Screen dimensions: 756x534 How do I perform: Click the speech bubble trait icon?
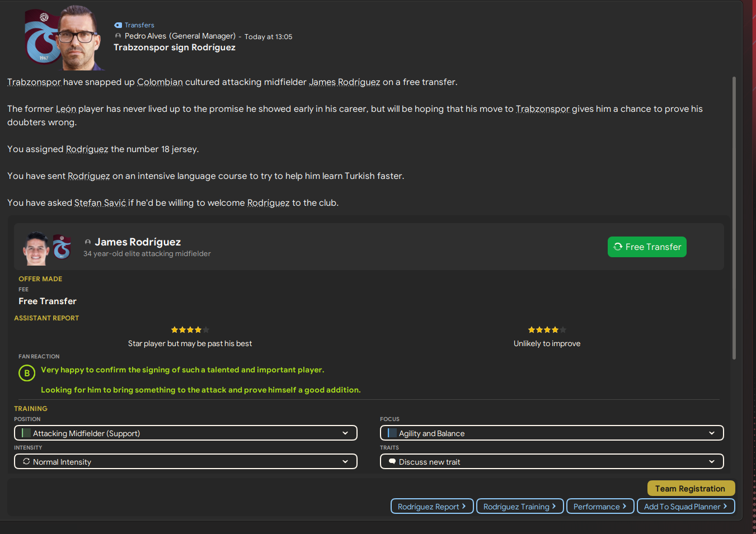pos(392,462)
